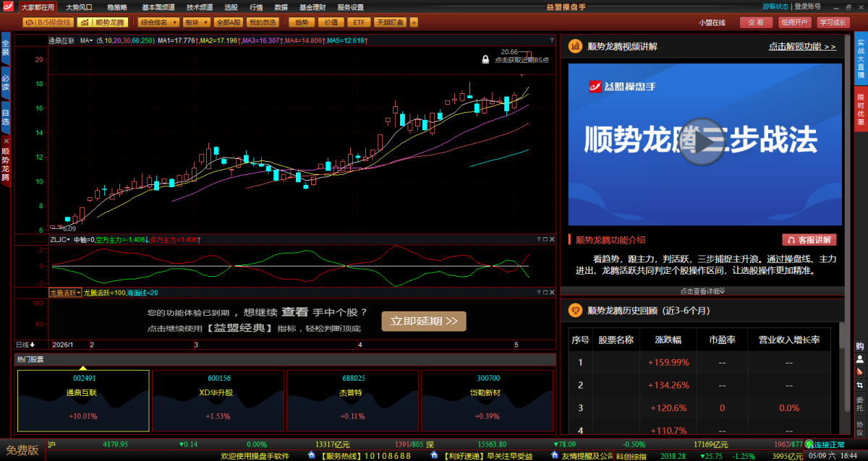The width and height of the screenshot is (868, 461).
Task: Open the 点击解锁功能 link
Action: tap(802, 46)
